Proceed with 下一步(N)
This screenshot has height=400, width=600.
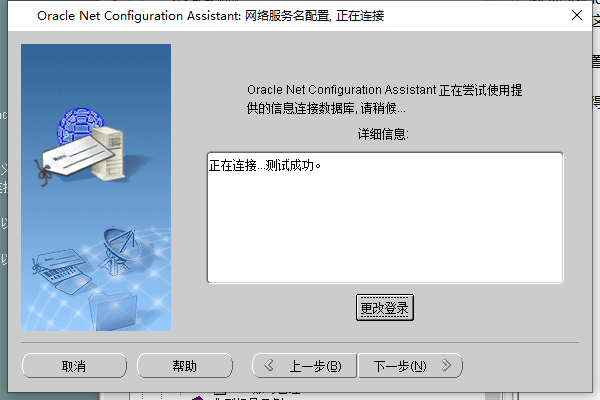tap(410, 366)
